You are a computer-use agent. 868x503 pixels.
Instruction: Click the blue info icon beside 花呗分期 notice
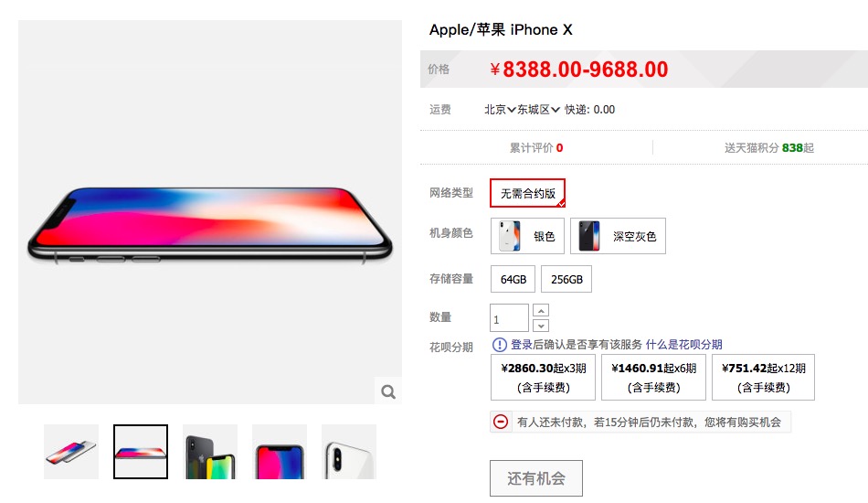499,345
